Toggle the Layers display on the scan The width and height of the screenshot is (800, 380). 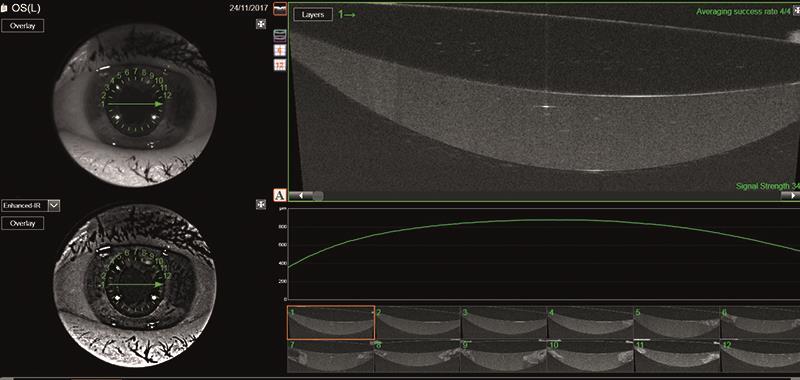(x=313, y=15)
